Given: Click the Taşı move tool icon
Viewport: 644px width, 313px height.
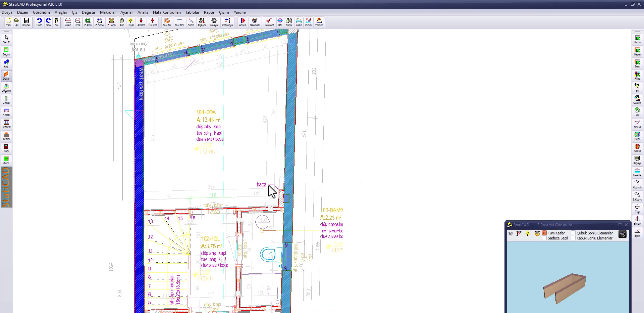Looking at the screenshot, I should pyautogui.click(x=637, y=209).
